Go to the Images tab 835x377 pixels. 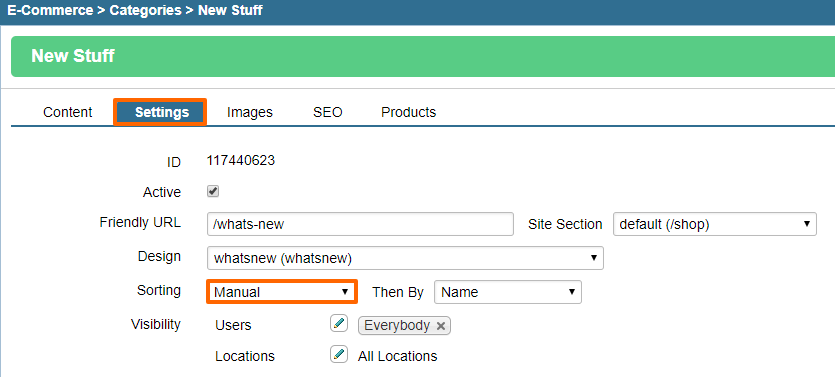(x=250, y=112)
